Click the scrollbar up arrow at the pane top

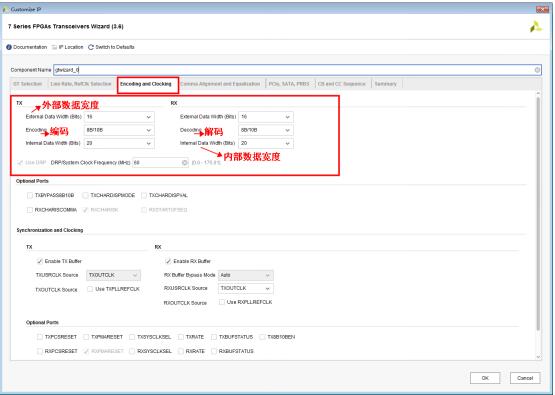pyautogui.click(x=538, y=93)
